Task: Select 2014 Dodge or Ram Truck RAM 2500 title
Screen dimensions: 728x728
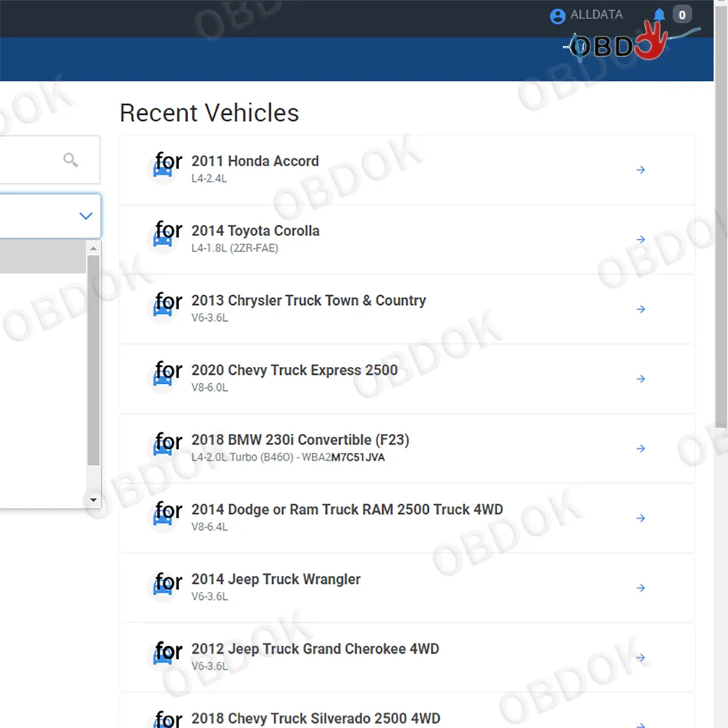Action: coord(347,510)
